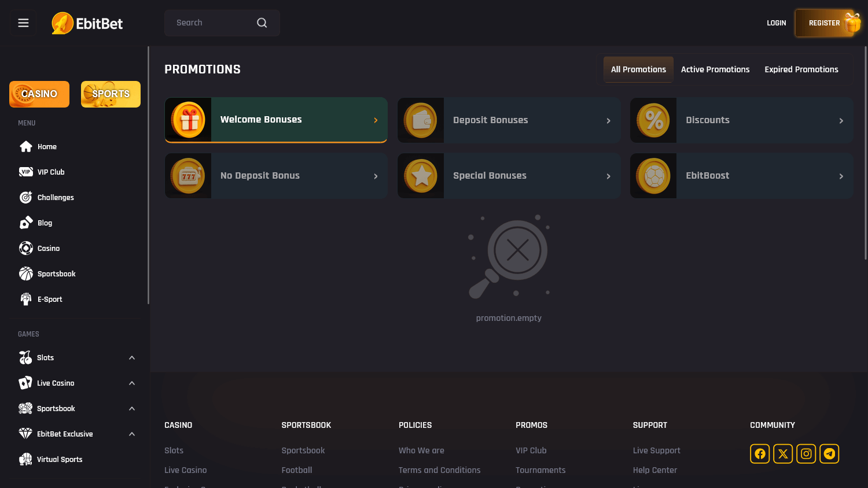Switch to the Active Promotions tab
This screenshot has width=868, height=488.
(x=715, y=69)
